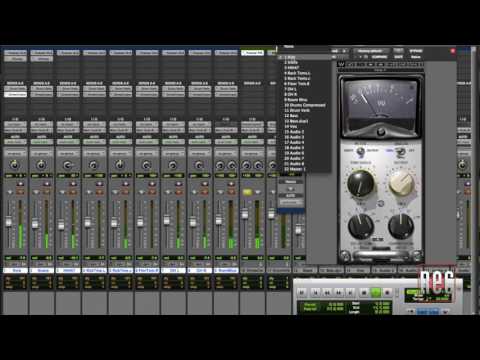
Task: Open the output path selector on Snare track
Action: point(41,130)
